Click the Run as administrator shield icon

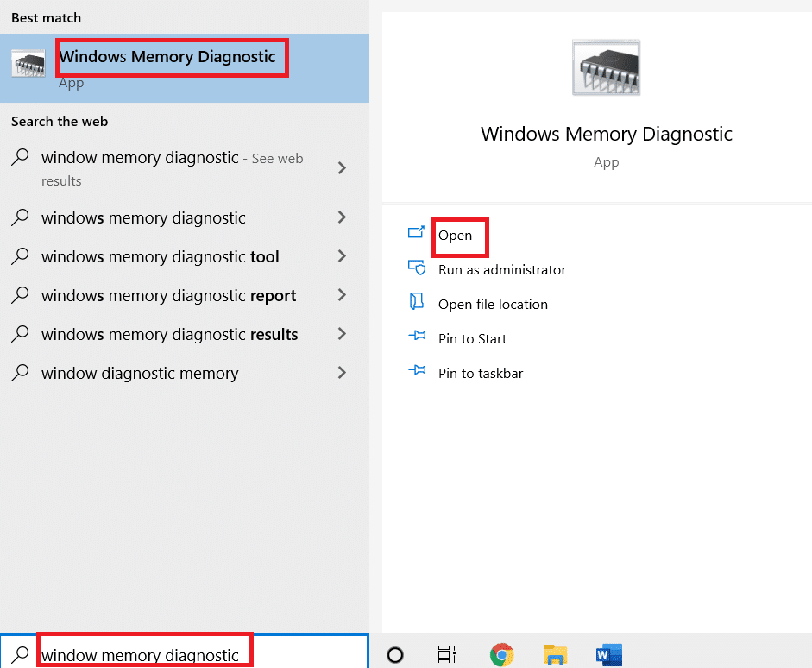417,268
